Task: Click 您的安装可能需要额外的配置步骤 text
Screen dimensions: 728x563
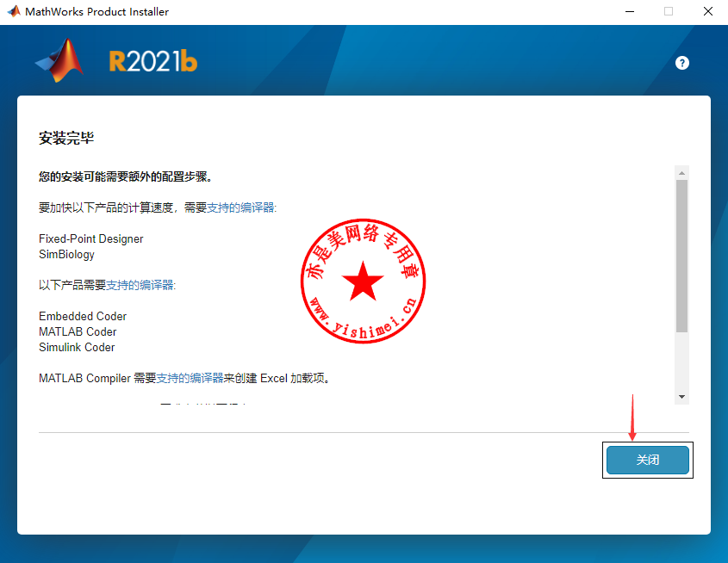Action: pos(125,176)
